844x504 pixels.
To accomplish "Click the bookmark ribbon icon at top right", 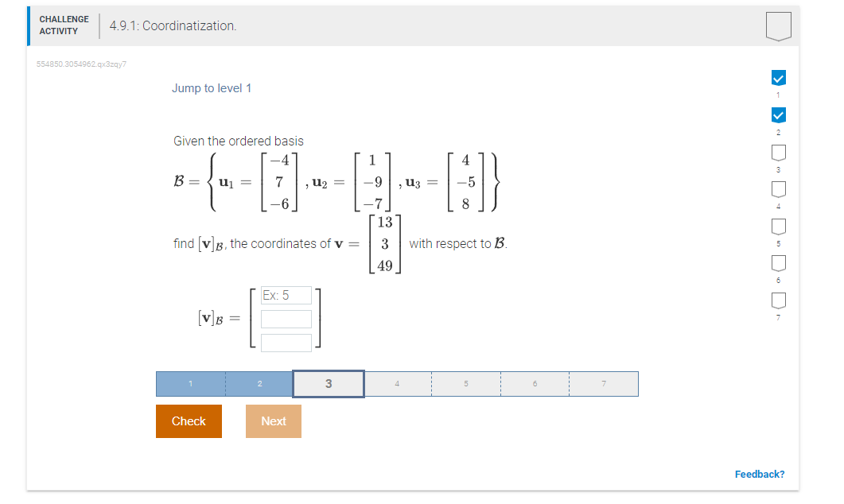I will click(x=777, y=25).
